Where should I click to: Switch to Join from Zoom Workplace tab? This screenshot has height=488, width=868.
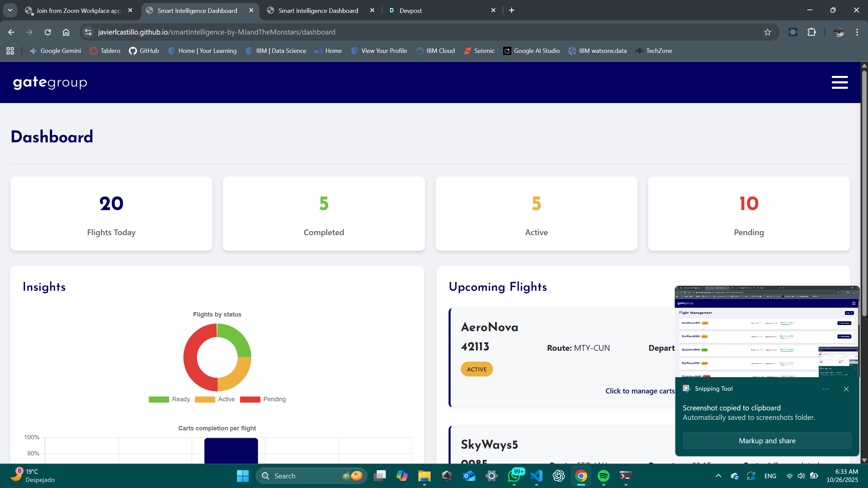[78, 11]
